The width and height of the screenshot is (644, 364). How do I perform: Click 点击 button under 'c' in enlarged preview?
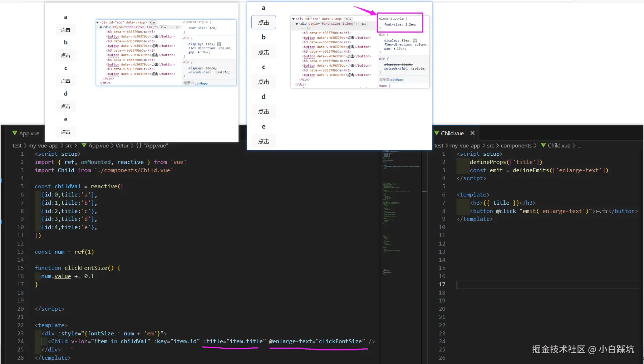point(264,82)
